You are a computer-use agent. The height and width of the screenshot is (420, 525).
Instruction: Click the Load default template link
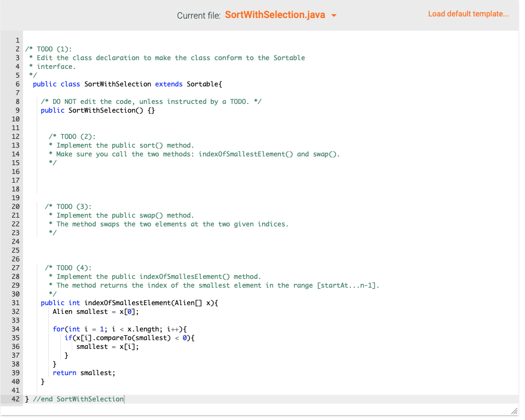[x=468, y=14]
